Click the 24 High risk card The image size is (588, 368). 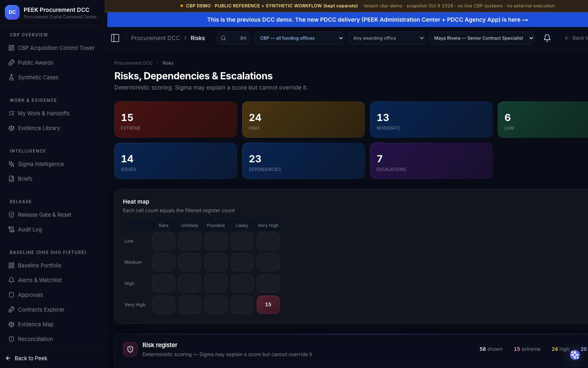pyautogui.click(x=303, y=119)
